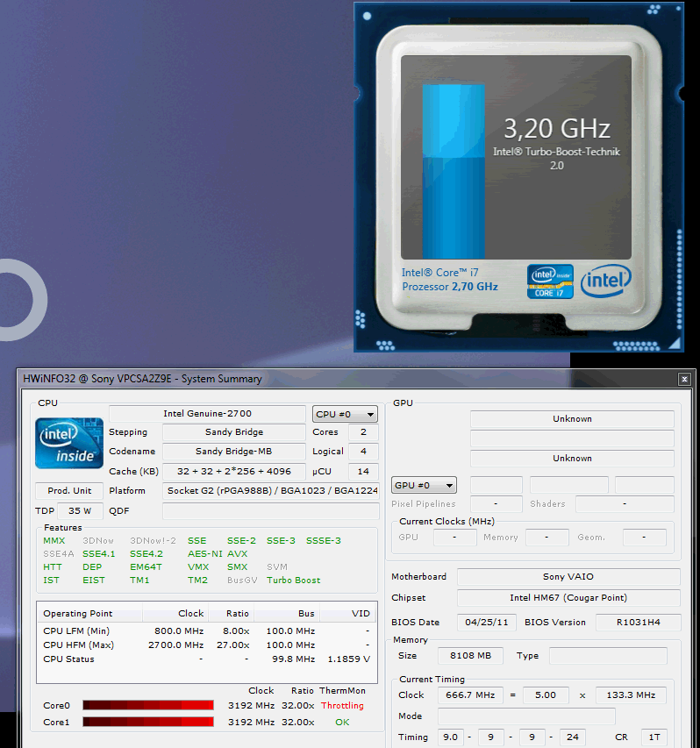Image resolution: width=700 pixels, height=748 pixels.
Task: Click the Core0 red load bar
Action: [148, 705]
